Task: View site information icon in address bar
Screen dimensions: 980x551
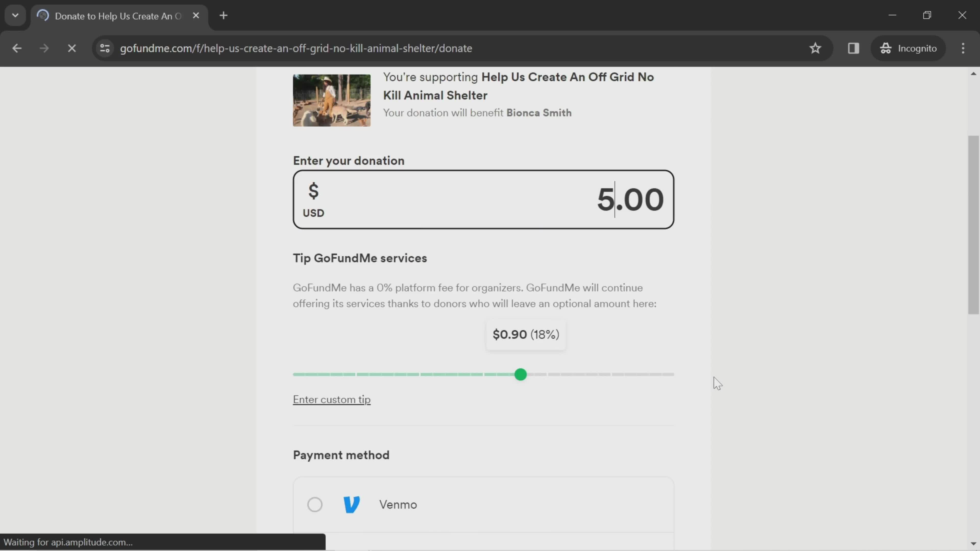Action: 105,48
